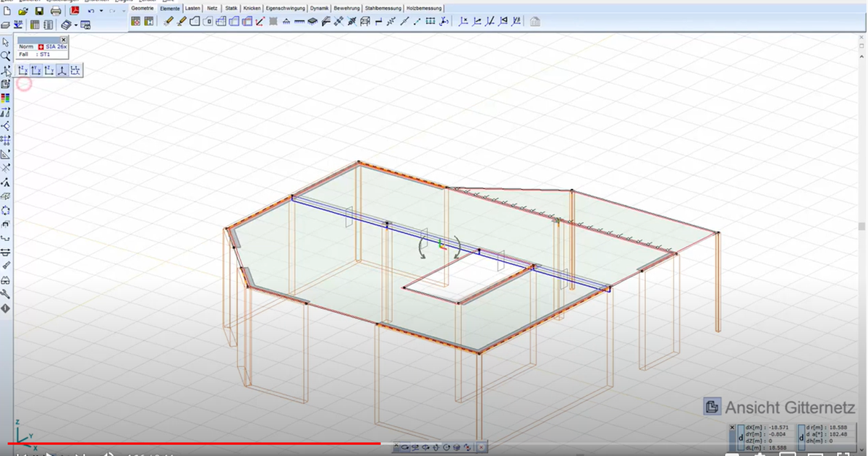Expand the undo history dropdown arrow
The height and width of the screenshot is (456, 868).
[101, 12]
